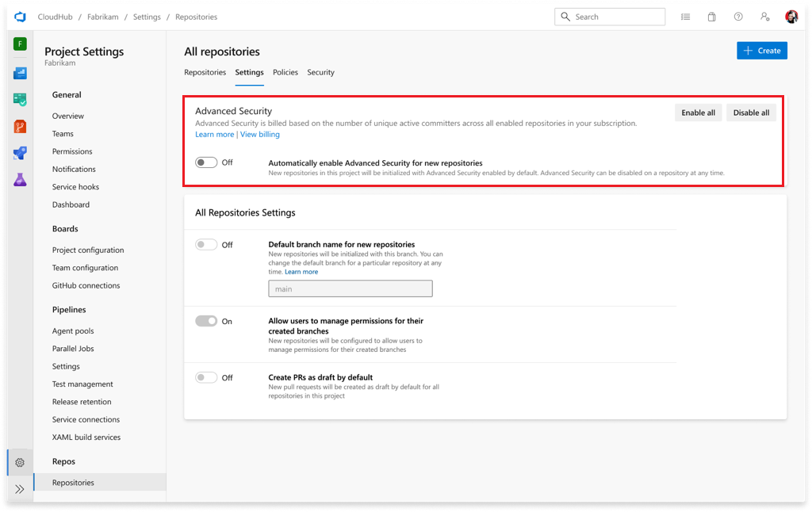Open Test Plans flask icon
The width and height of the screenshot is (812, 512).
click(20, 180)
